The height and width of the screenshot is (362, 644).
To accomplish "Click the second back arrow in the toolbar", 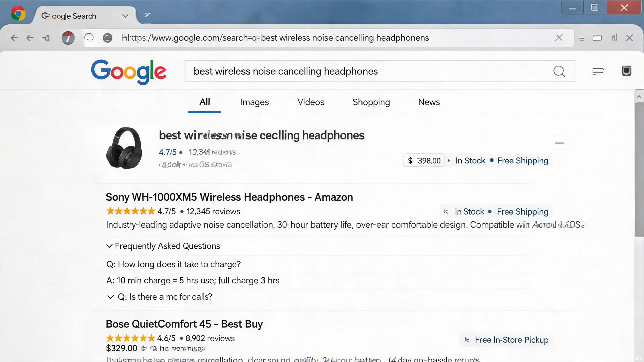I will tap(30, 38).
